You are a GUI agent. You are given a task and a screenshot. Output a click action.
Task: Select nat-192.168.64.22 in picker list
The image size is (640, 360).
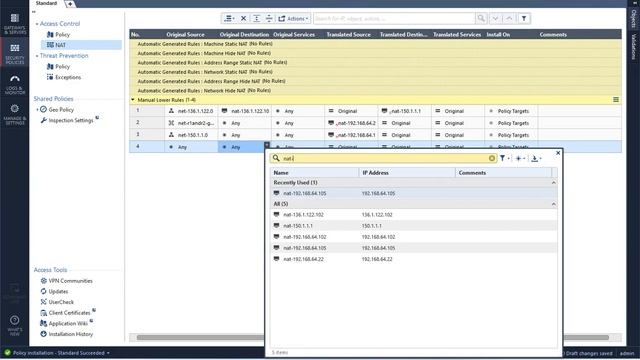pyautogui.click(x=413, y=259)
